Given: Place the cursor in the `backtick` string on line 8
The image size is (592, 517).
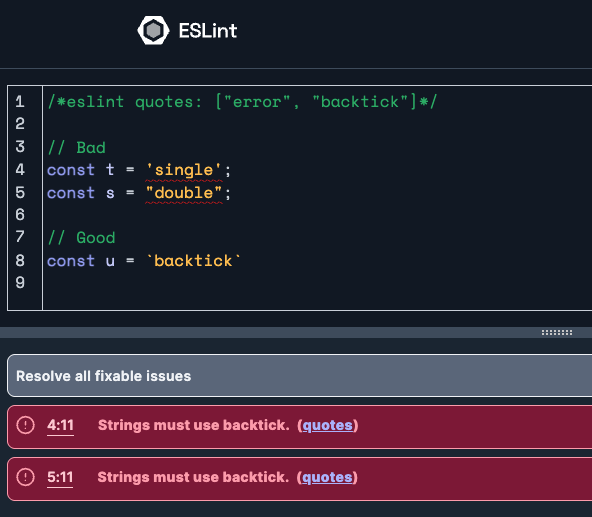Looking at the screenshot, I should click(x=194, y=261).
